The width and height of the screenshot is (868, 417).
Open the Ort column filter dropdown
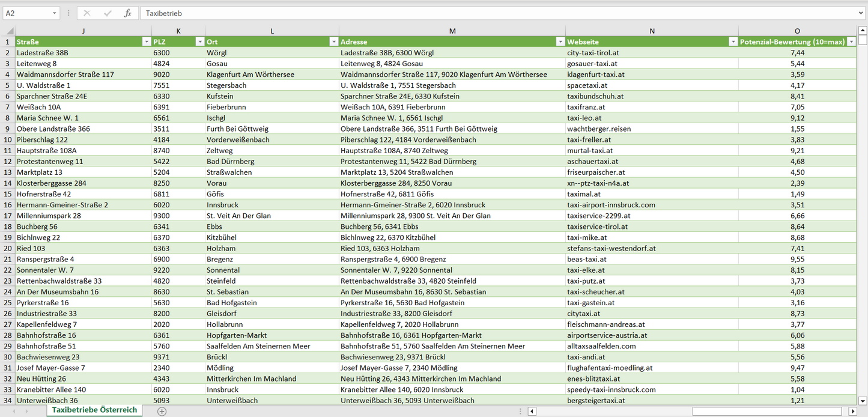point(333,42)
